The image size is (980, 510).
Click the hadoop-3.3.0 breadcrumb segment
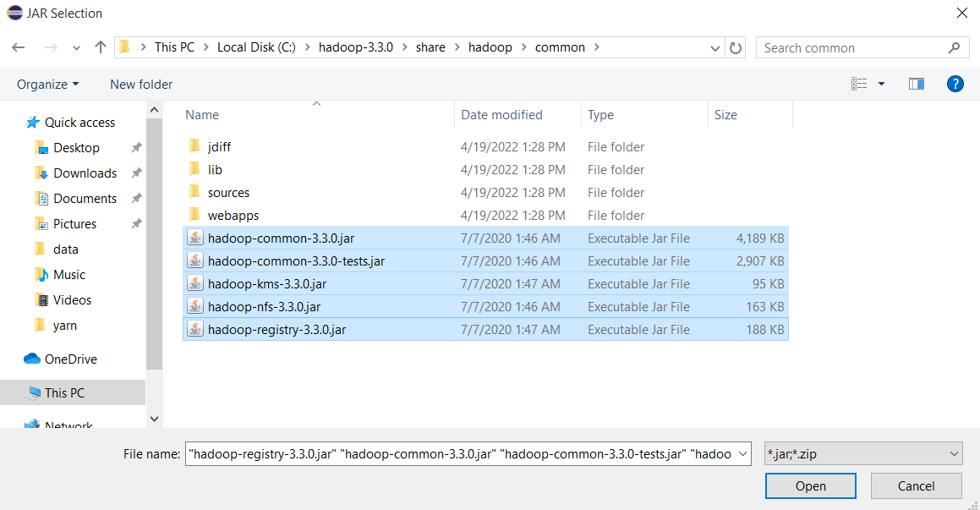coord(355,47)
